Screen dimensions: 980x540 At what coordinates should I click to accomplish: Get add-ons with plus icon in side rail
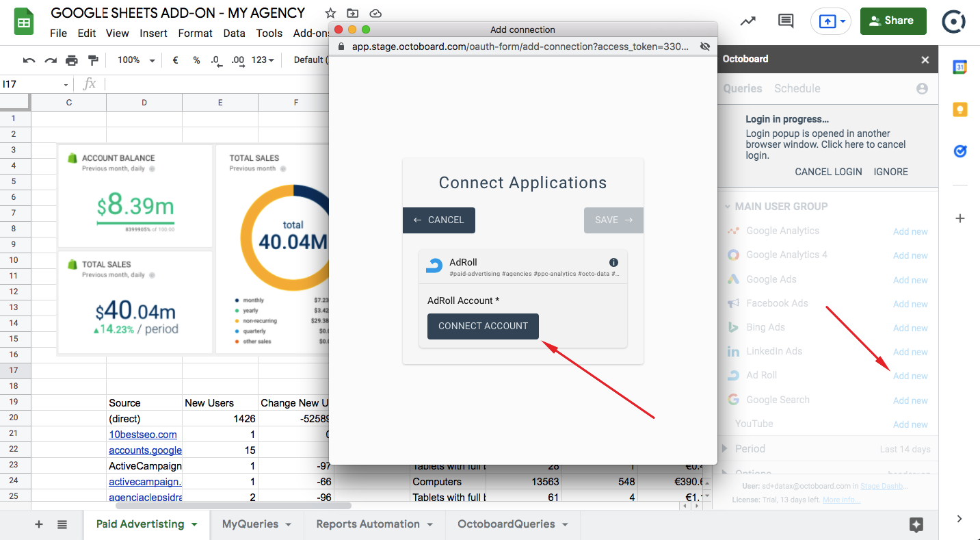[960, 218]
